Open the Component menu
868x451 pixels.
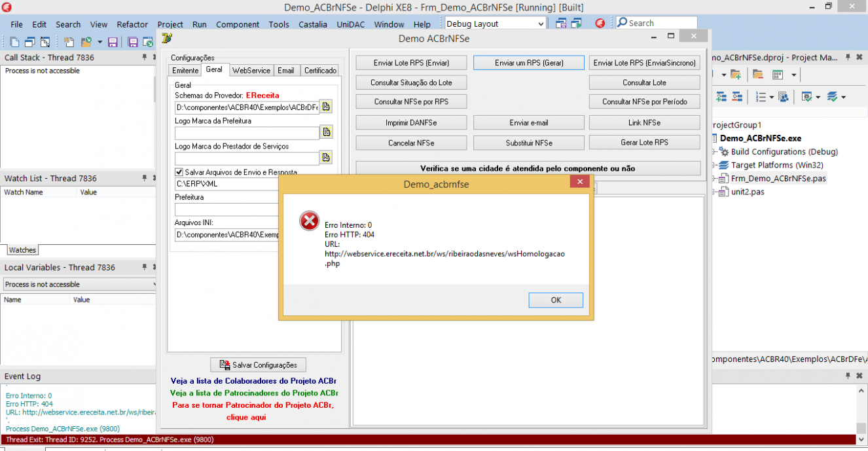(x=238, y=24)
